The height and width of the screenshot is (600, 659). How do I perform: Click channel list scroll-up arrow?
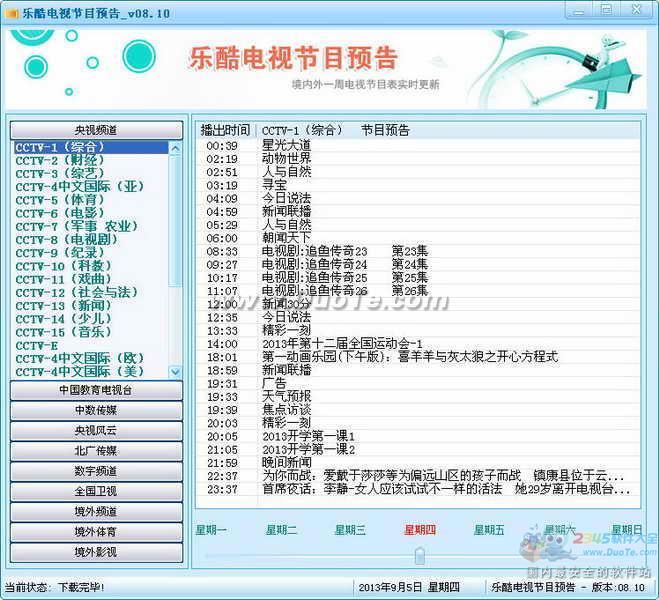tap(175, 148)
